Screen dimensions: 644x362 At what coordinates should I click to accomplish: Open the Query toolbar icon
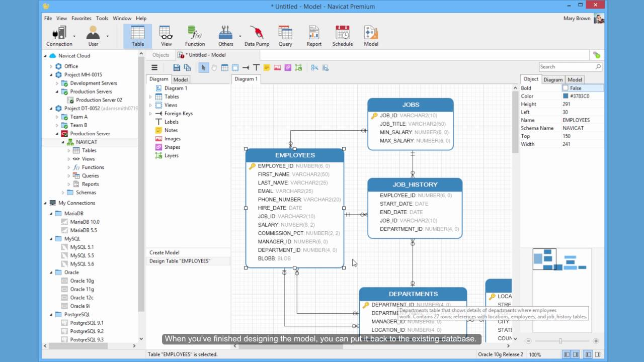tap(285, 36)
